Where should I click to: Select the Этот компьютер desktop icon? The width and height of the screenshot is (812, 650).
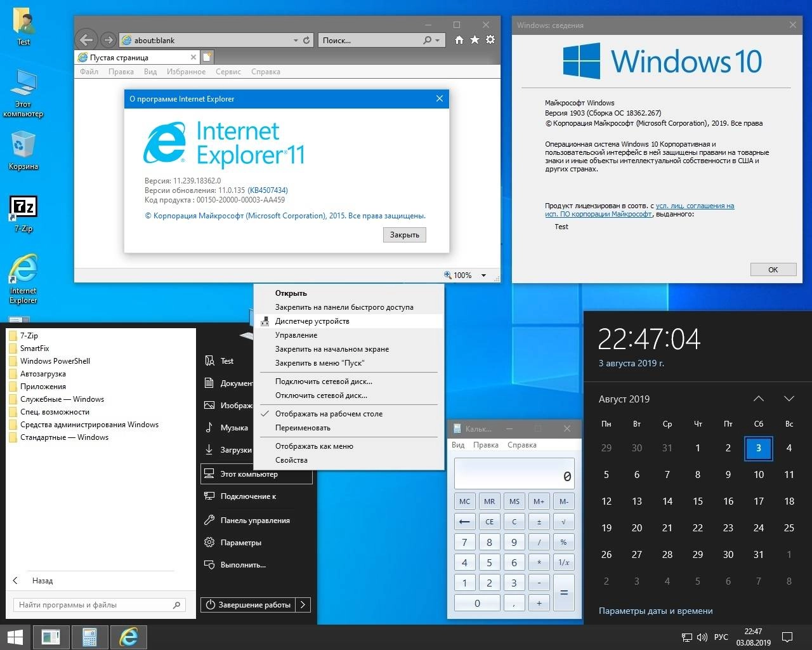click(23, 93)
